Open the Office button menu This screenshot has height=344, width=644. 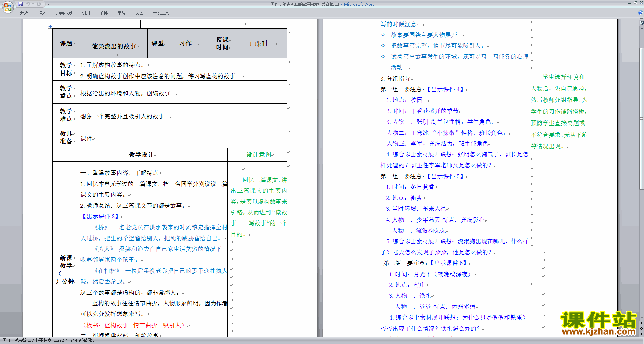7,7
